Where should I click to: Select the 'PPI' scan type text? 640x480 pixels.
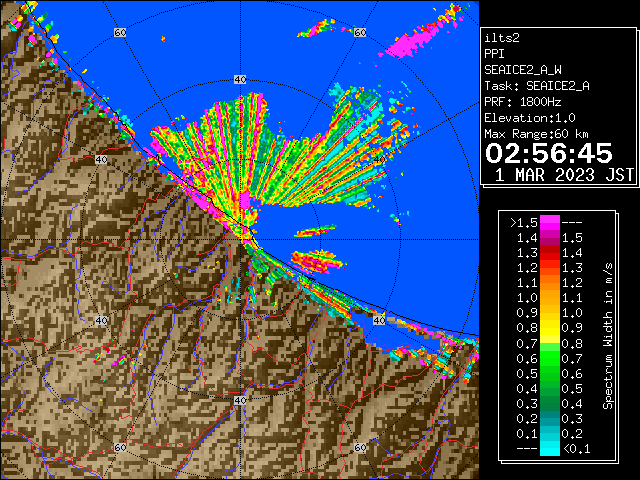tap(494, 54)
